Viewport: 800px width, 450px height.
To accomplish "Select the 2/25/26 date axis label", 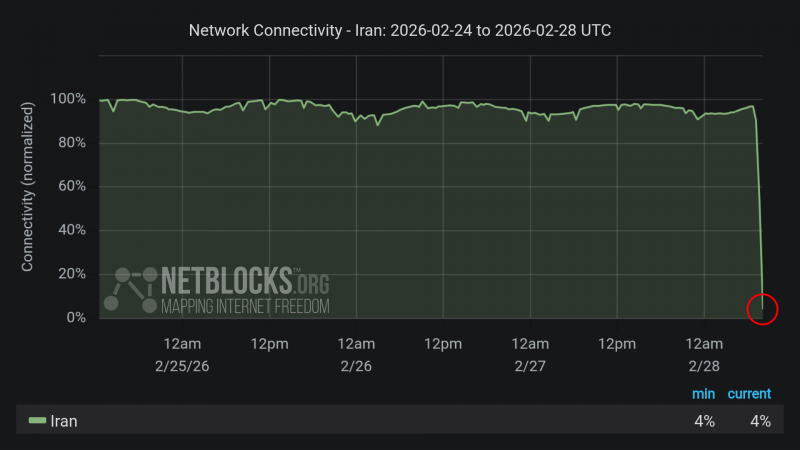I will (182, 366).
